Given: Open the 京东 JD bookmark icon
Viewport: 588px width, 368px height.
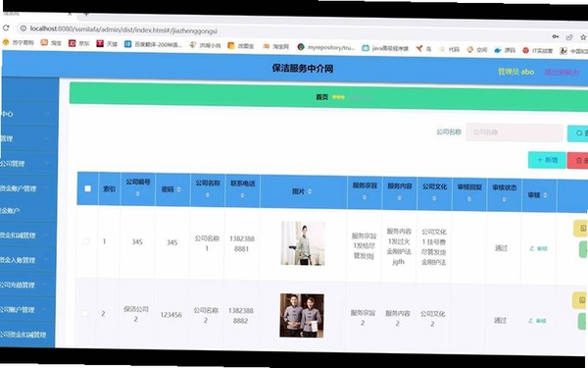Looking at the screenshot, I should (x=72, y=43).
